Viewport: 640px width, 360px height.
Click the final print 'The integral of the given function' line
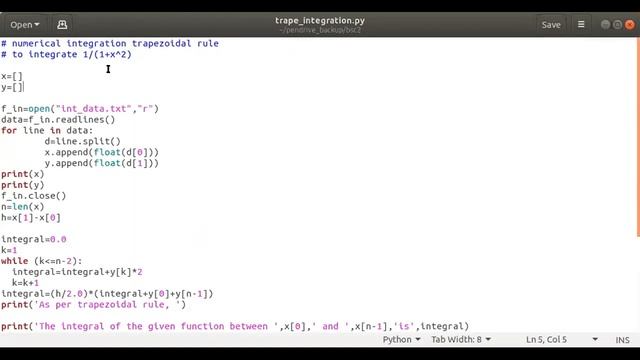click(x=235, y=326)
